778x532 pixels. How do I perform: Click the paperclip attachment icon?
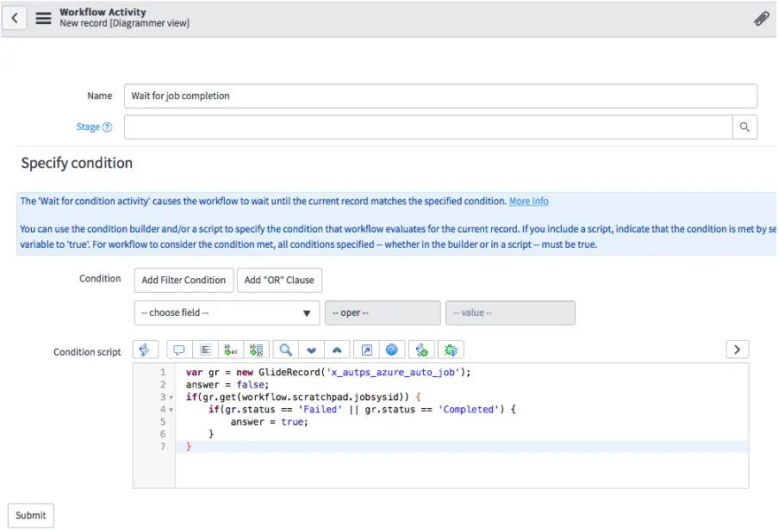pos(761,18)
